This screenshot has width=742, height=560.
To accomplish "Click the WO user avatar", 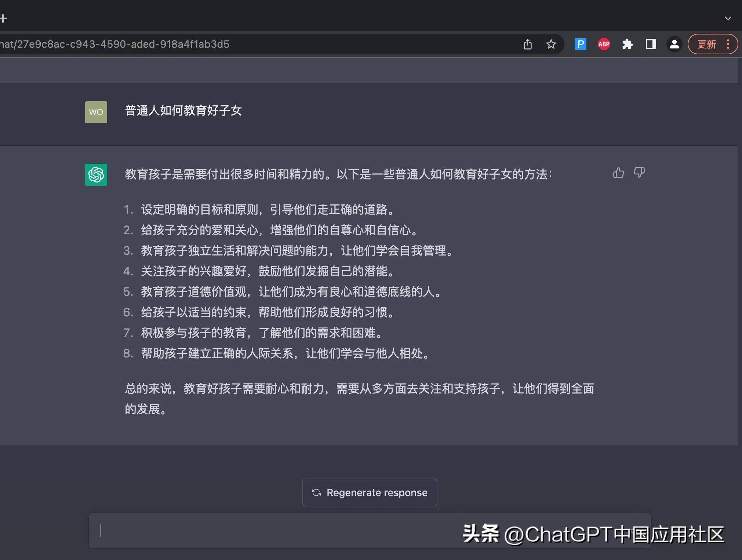I will coord(96,112).
